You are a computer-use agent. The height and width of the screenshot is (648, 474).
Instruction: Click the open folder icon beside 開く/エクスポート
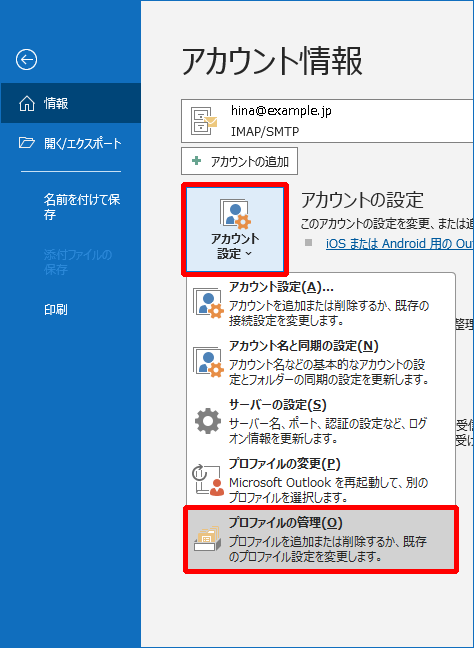(27, 143)
